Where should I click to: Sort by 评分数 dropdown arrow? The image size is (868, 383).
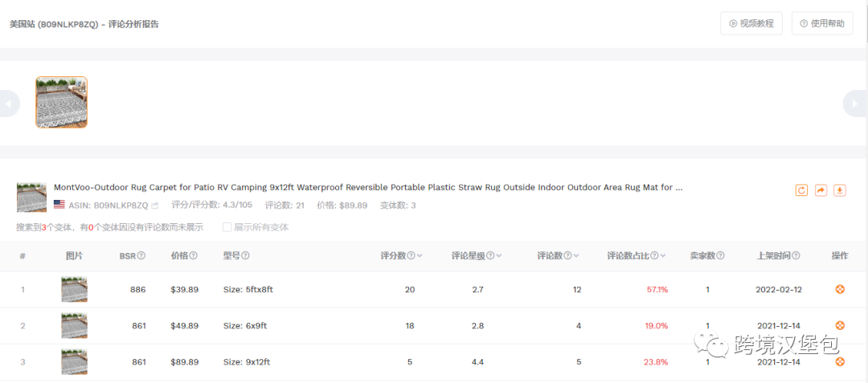420,256
